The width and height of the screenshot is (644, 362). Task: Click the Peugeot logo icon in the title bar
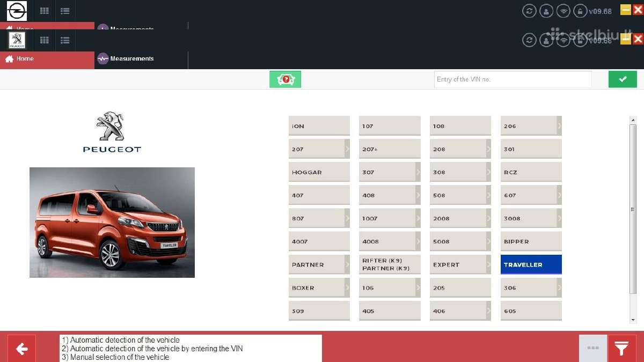tap(17, 40)
